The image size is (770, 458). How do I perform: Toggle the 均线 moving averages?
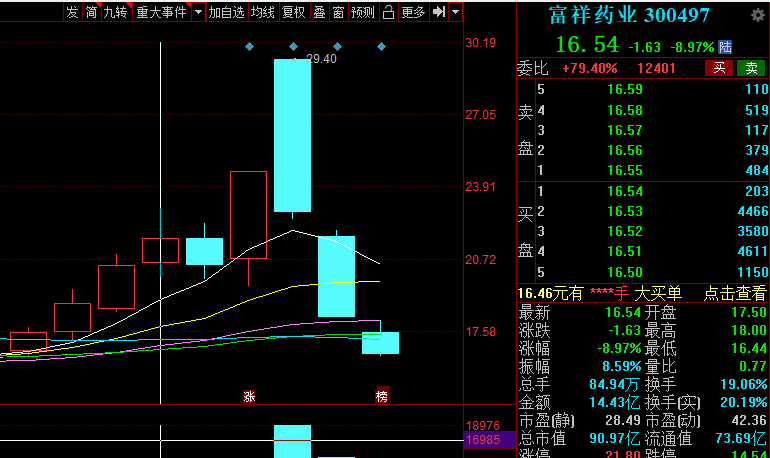[x=263, y=12]
